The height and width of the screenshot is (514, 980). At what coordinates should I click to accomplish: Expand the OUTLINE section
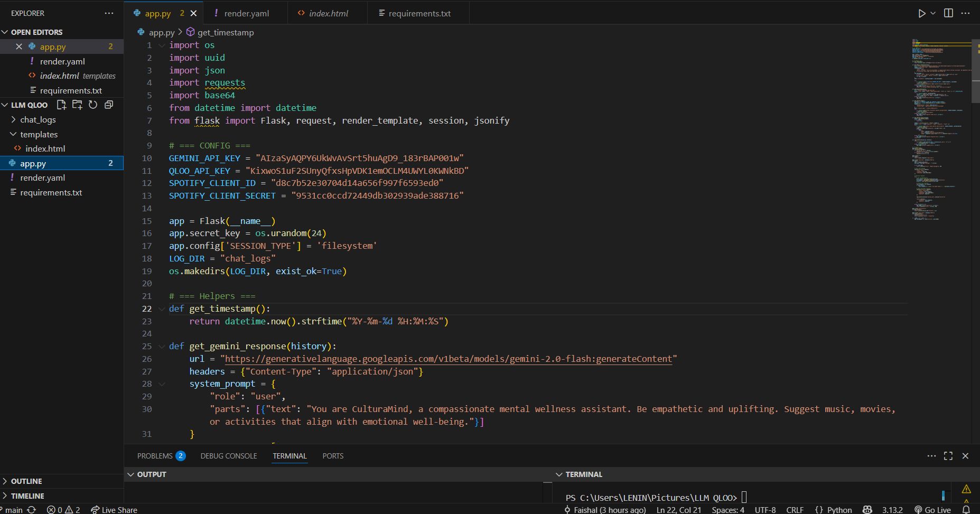(x=26, y=481)
